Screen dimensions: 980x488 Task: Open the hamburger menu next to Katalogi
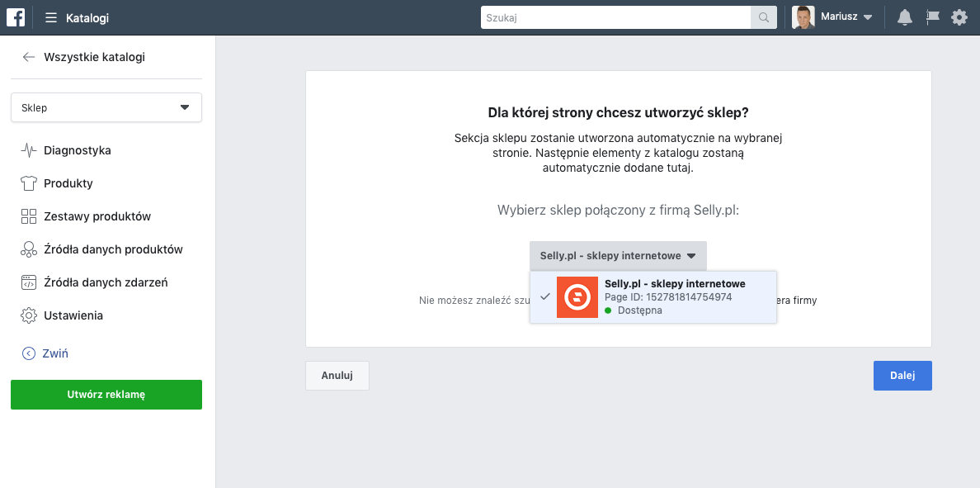(51, 17)
